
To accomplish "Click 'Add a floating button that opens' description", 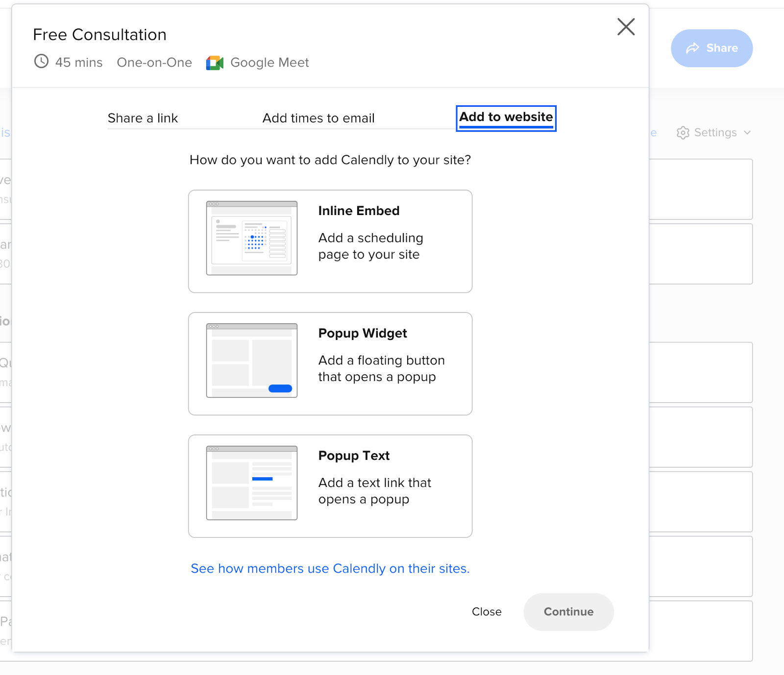I will tap(382, 368).
